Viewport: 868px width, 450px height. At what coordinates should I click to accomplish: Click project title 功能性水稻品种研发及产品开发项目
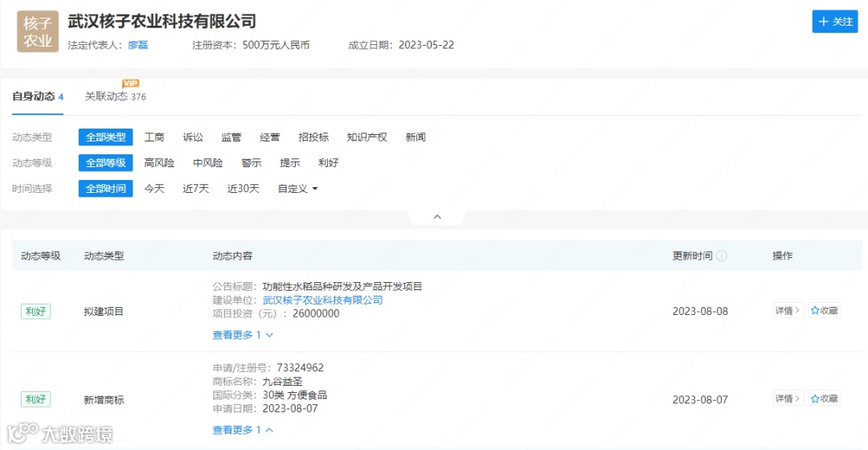(342, 286)
